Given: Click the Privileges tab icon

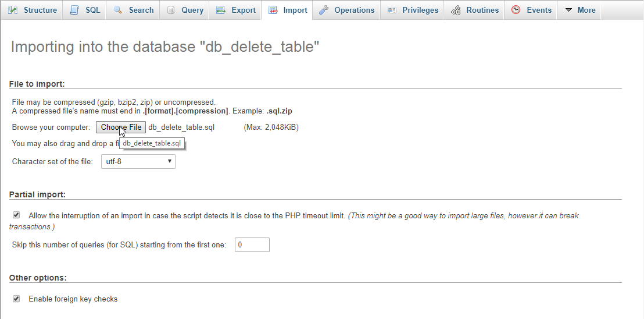Looking at the screenshot, I should 392,10.
